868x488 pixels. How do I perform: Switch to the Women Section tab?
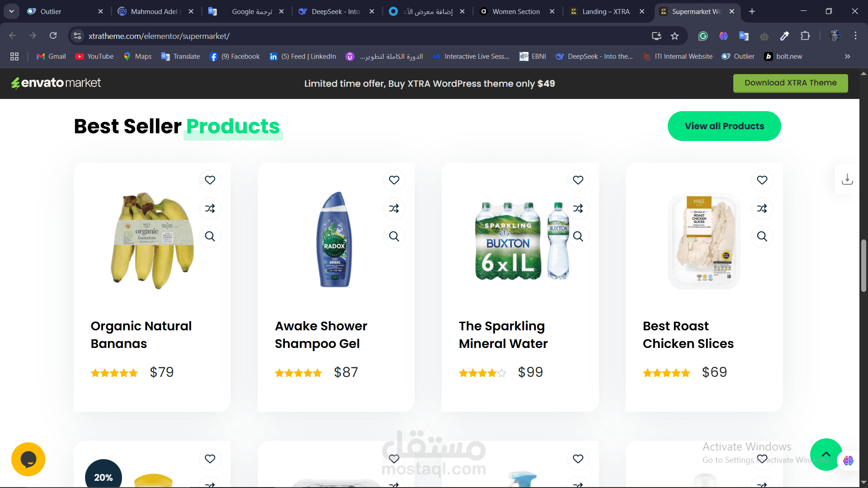pyautogui.click(x=517, y=11)
